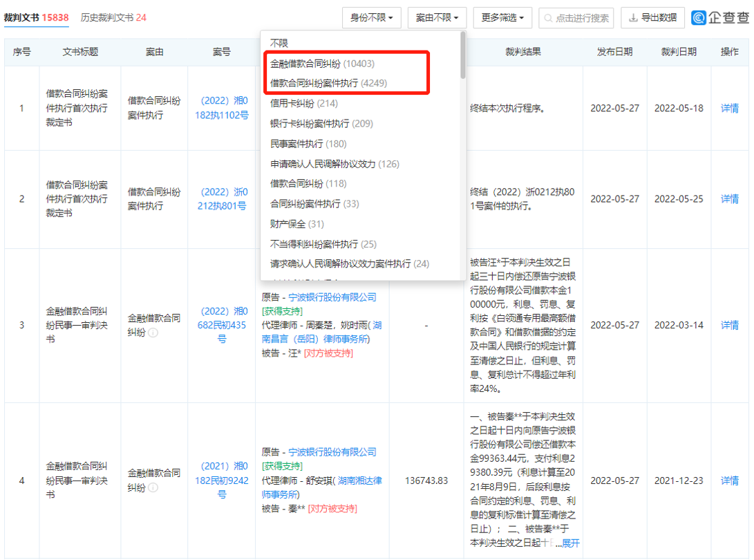This screenshot has width=754, height=560.
Task: Select the 裁判文书 tab
Action: click(36, 18)
